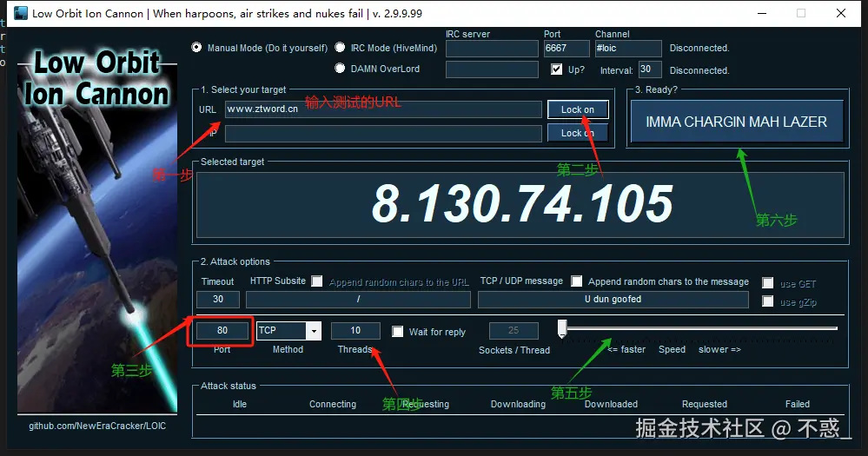Click Lock on button beside IP field

[578, 133]
